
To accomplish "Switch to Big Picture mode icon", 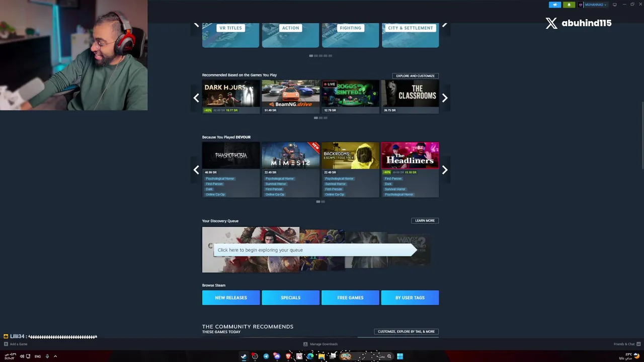I will coord(614,5).
